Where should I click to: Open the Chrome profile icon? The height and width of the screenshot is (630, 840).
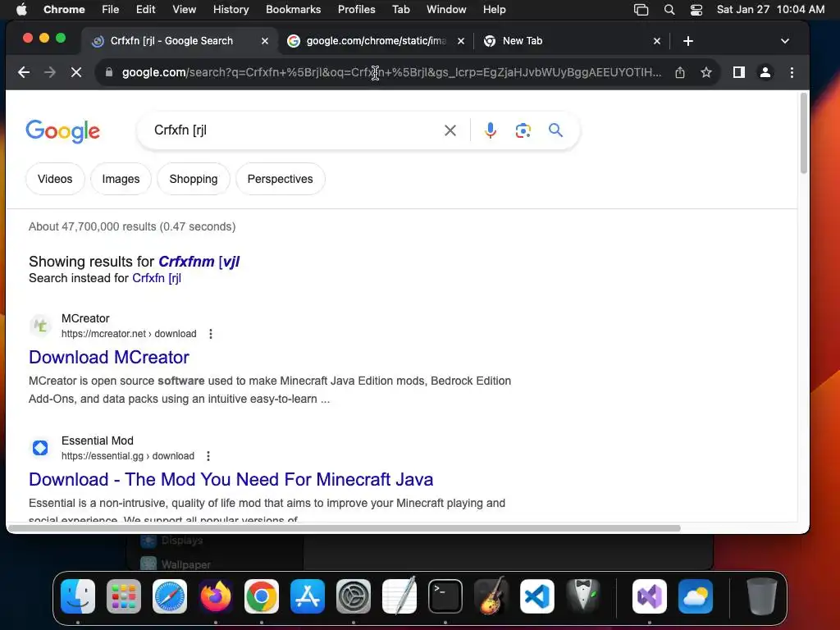tap(765, 72)
